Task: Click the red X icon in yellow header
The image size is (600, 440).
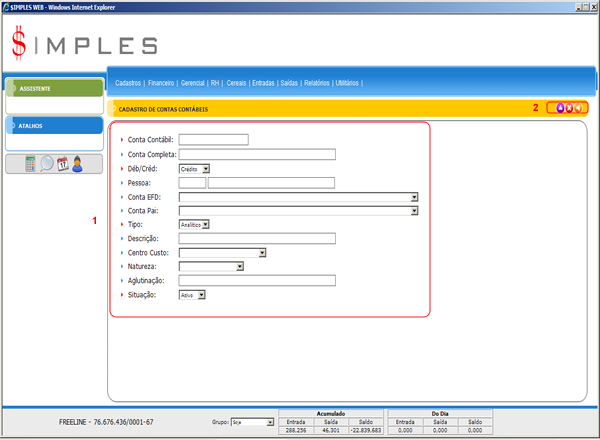Action: (568, 108)
